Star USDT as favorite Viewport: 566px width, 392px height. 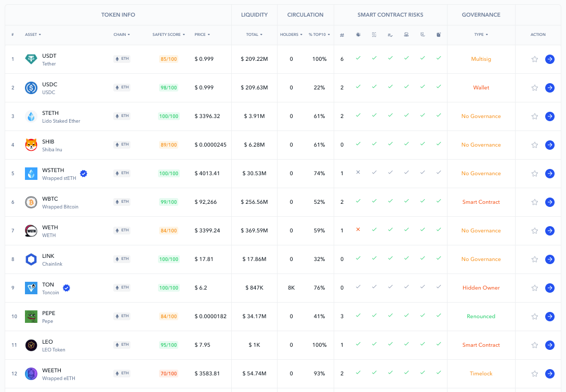[x=535, y=59]
